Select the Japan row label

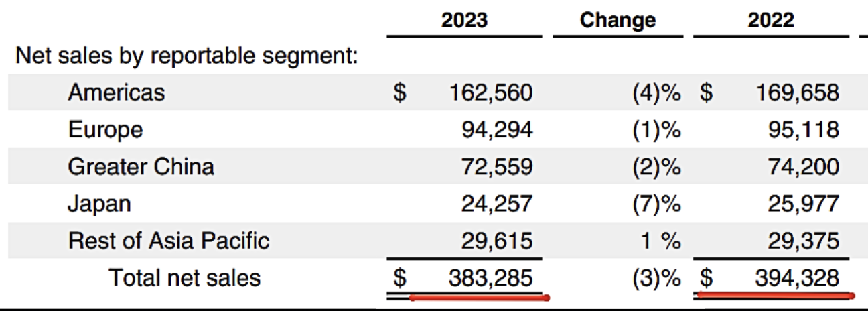click(x=98, y=203)
